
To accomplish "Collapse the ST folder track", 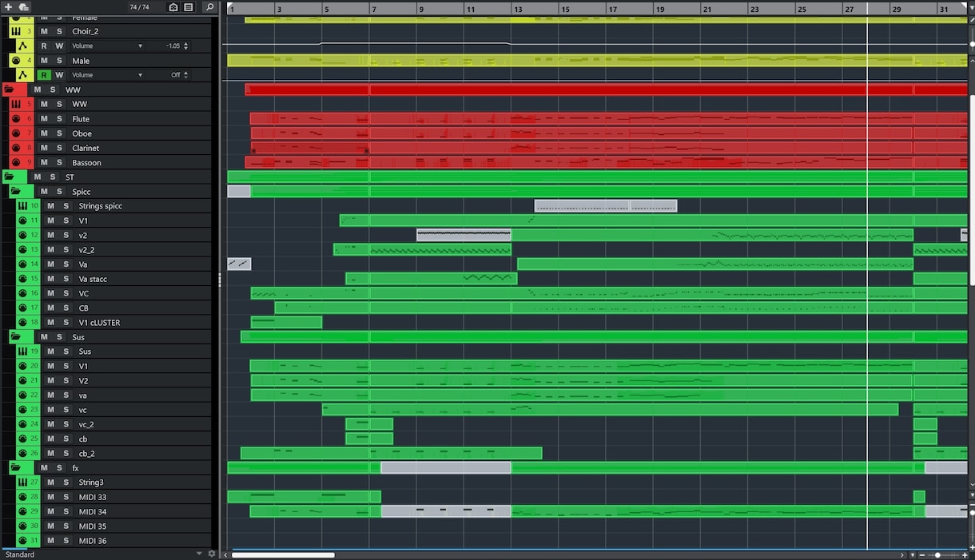I will pyautogui.click(x=9, y=177).
